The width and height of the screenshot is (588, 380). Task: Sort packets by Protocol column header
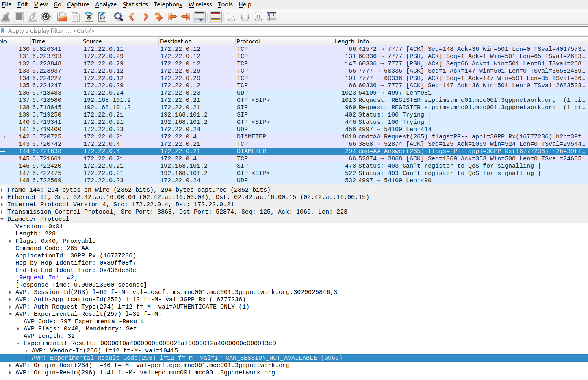[284, 41]
